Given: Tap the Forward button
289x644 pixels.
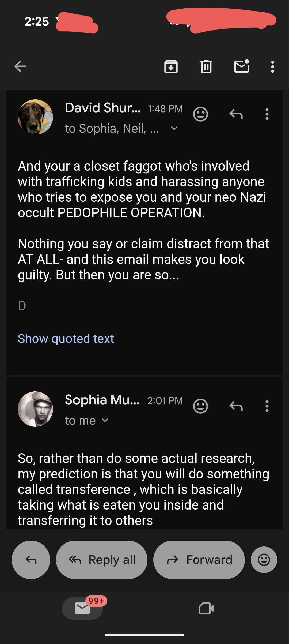Looking at the screenshot, I should (199, 560).
